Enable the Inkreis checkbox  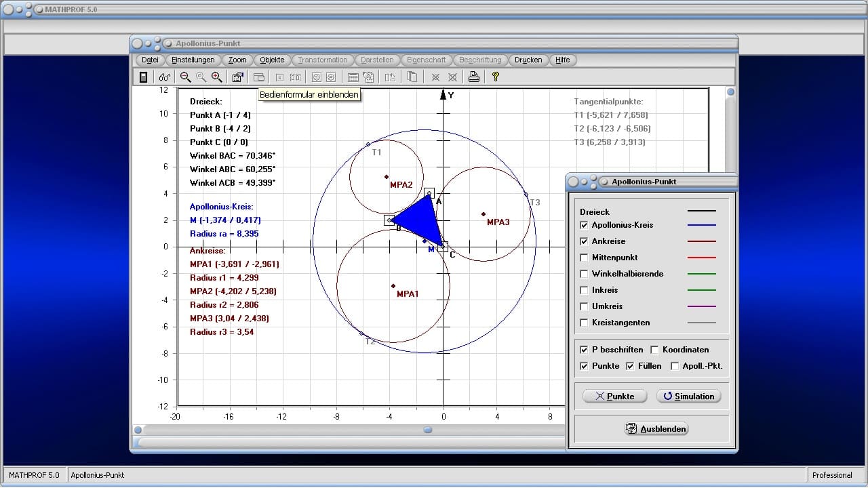585,290
